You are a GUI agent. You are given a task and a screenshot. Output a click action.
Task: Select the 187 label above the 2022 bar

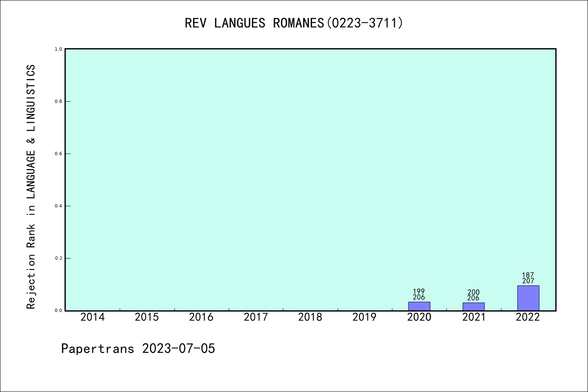pos(528,275)
